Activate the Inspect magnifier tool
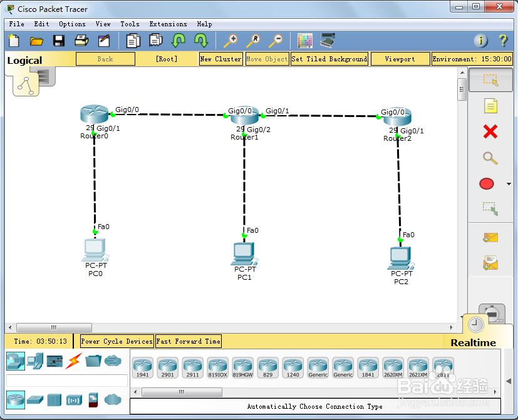The width and height of the screenshot is (518, 420). pos(490,158)
